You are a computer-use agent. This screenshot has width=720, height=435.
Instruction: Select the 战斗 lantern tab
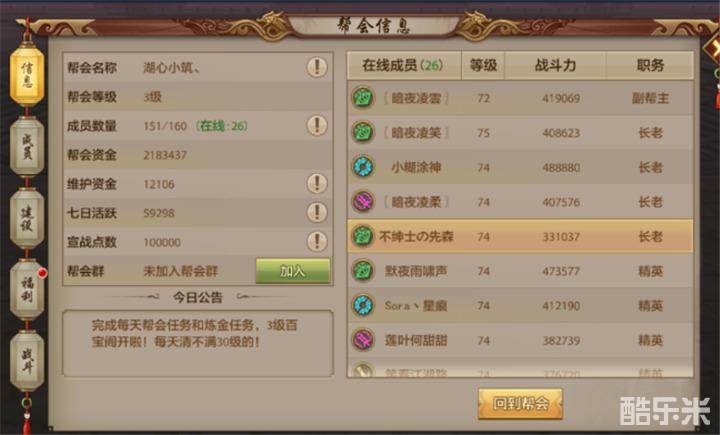point(27,361)
